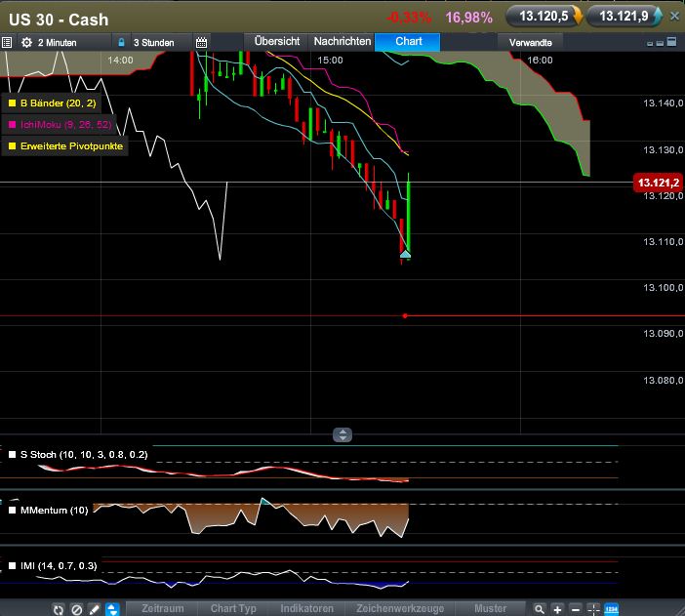Screen dimensions: 685x616
Task: Click the S Stoch (10, 10, 3, 0.8, 0.2) label
Action: (x=84, y=455)
